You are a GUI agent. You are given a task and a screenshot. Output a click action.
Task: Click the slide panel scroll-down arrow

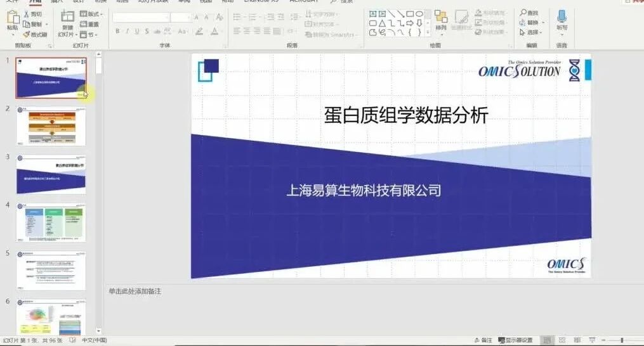98,330
